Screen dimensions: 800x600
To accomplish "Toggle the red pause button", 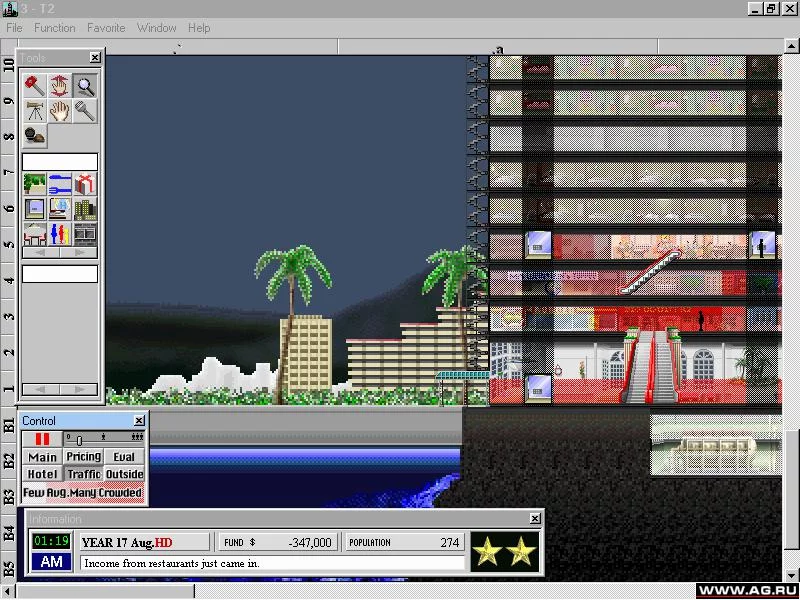I will pyautogui.click(x=42, y=439).
